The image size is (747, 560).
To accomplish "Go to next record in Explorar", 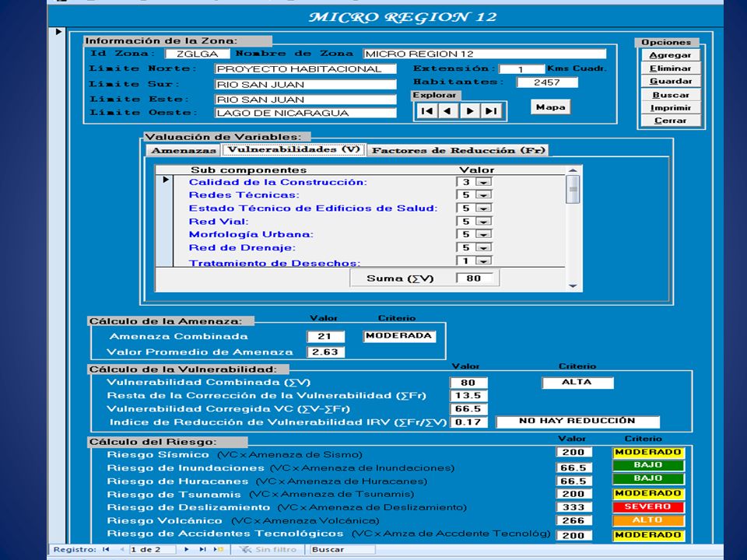I will [470, 111].
